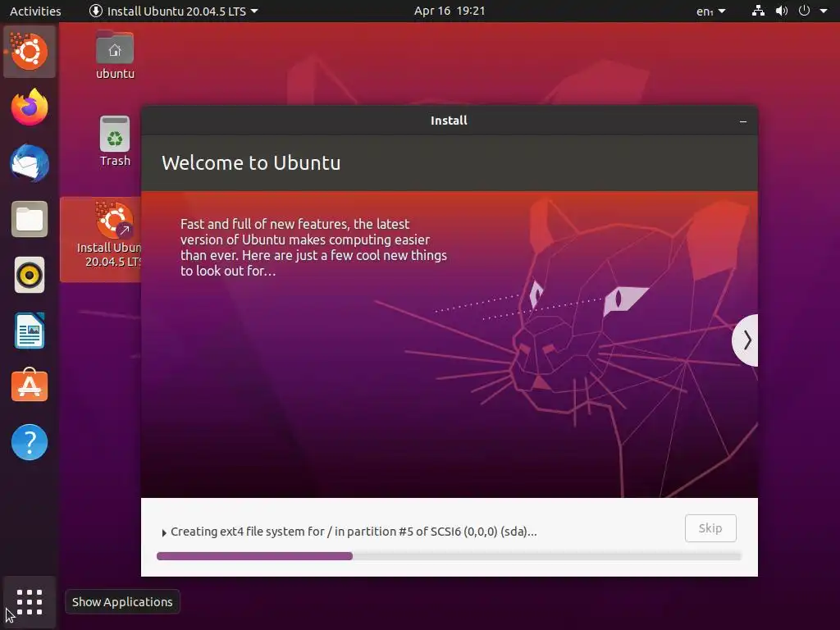Open the network status icon in the top bar
Viewport: 840px width, 630px height.
[x=758, y=11]
